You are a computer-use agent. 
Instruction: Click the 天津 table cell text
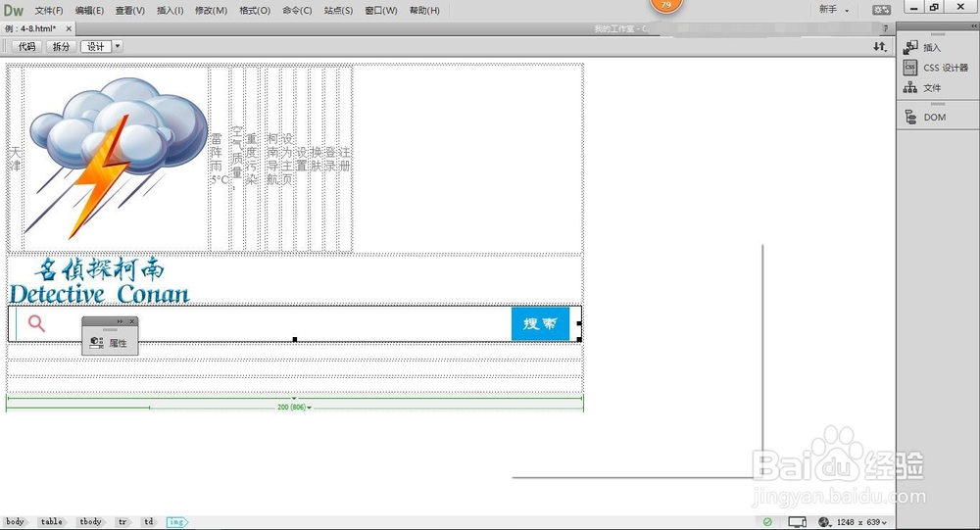point(16,159)
